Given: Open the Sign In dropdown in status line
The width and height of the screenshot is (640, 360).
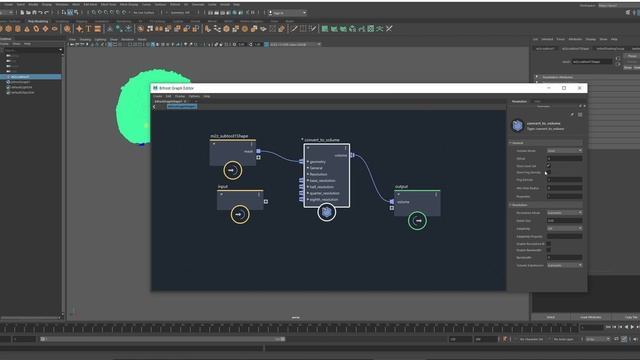Looking at the screenshot, I should pos(287,13).
